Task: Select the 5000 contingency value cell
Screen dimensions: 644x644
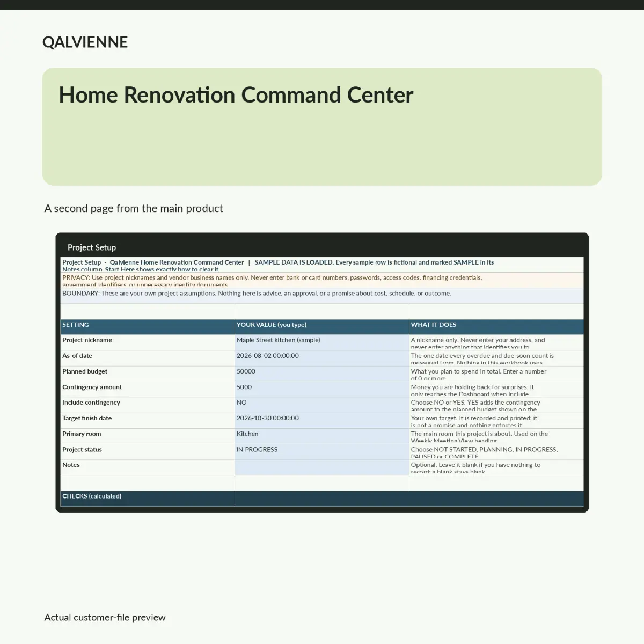Action: click(322, 389)
